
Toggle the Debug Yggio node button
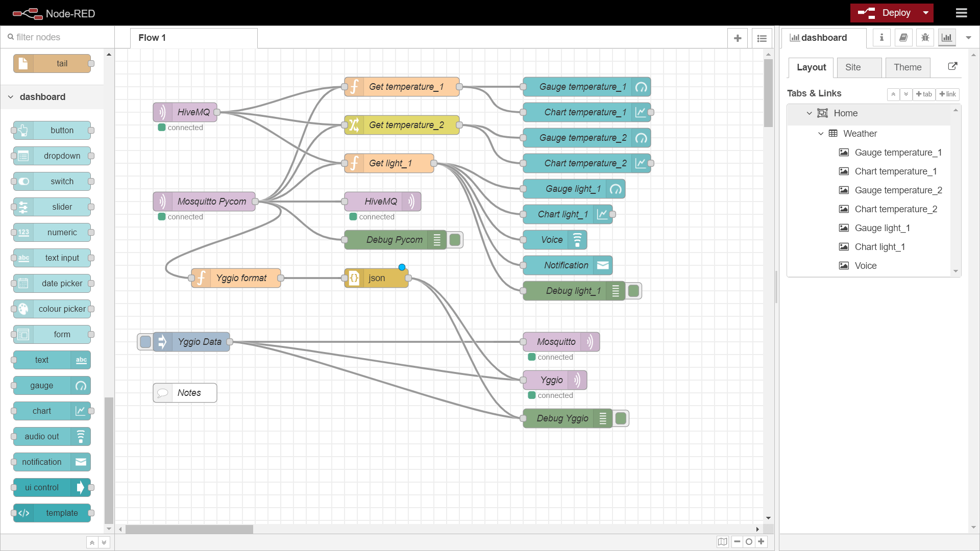(621, 418)
